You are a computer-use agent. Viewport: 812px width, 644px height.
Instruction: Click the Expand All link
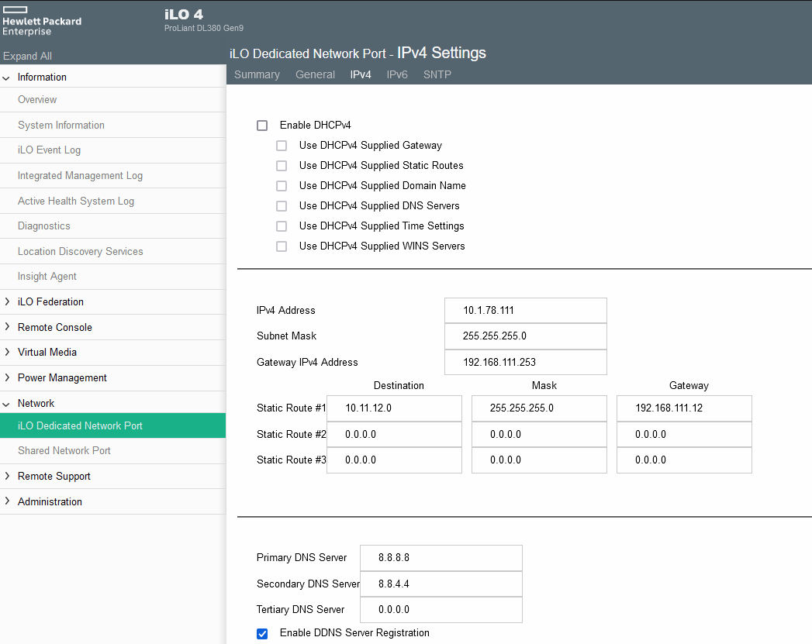[26, 55]
